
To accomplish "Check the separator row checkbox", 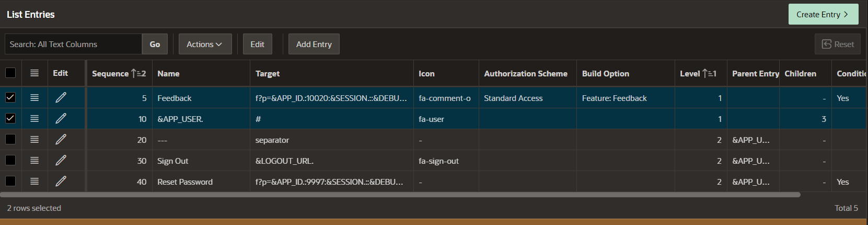I will [10, 140].
